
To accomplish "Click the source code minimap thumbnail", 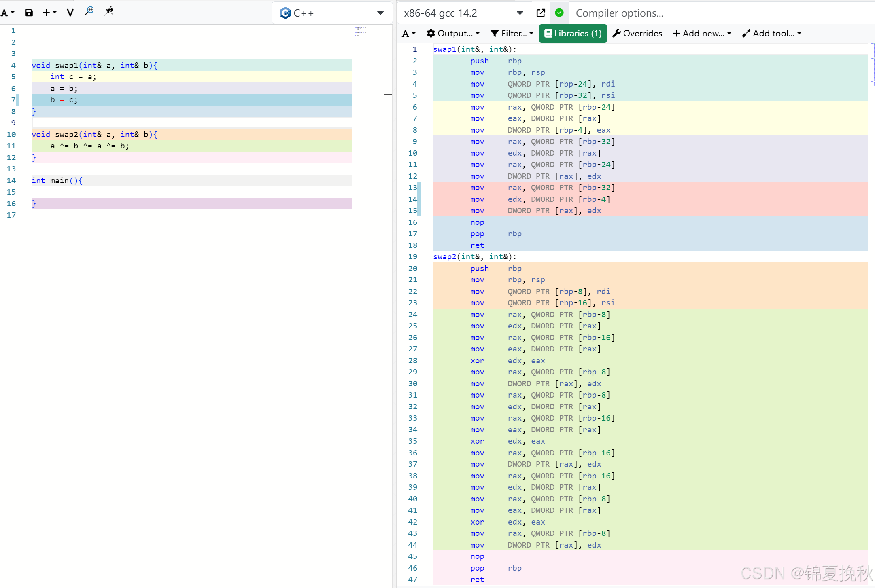I will pos(360,32).
